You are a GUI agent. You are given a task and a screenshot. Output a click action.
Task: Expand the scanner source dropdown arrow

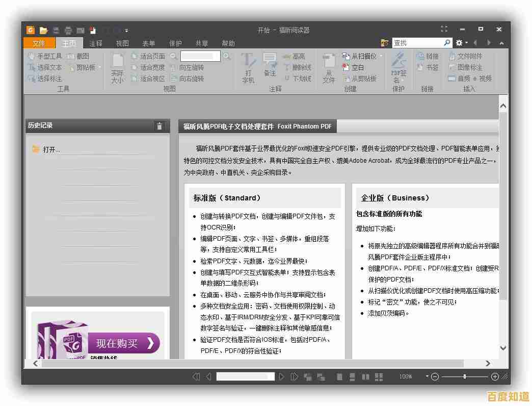pyautogui.click(x=380, y=56)
